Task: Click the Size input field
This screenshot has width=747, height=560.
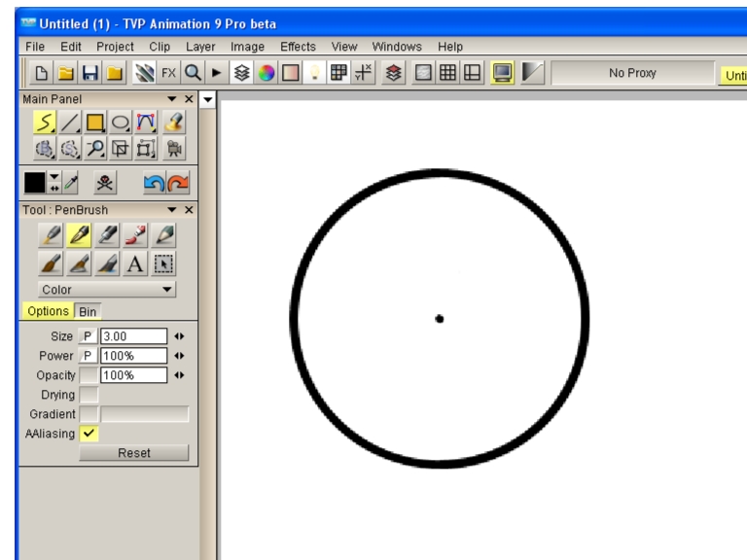Action: pyautogui.click(x=134, y=336)
